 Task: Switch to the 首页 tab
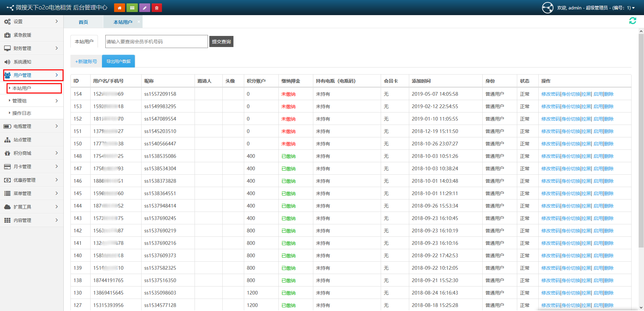click(83, 22)
